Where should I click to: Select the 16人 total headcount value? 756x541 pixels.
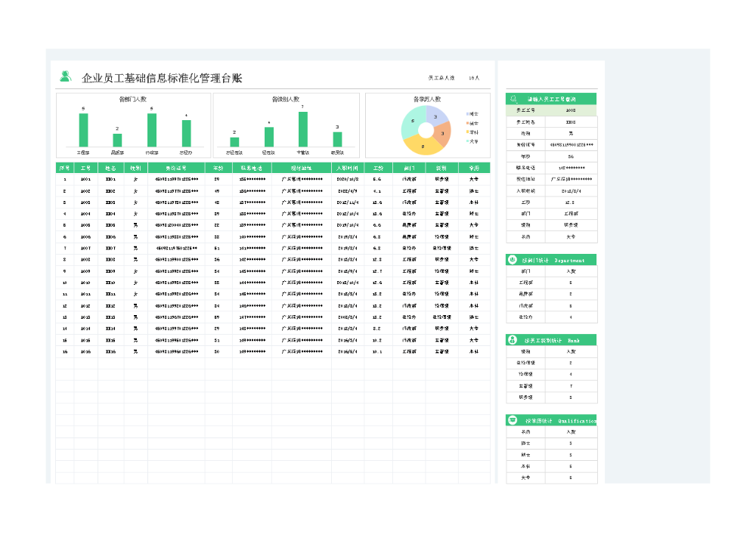coord(474,78)
